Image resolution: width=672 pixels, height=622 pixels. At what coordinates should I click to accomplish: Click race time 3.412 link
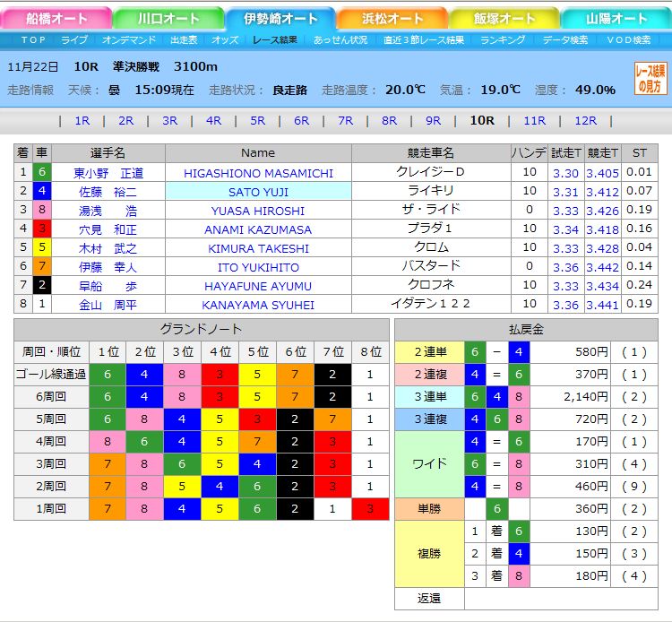click(x=603, y=192)
